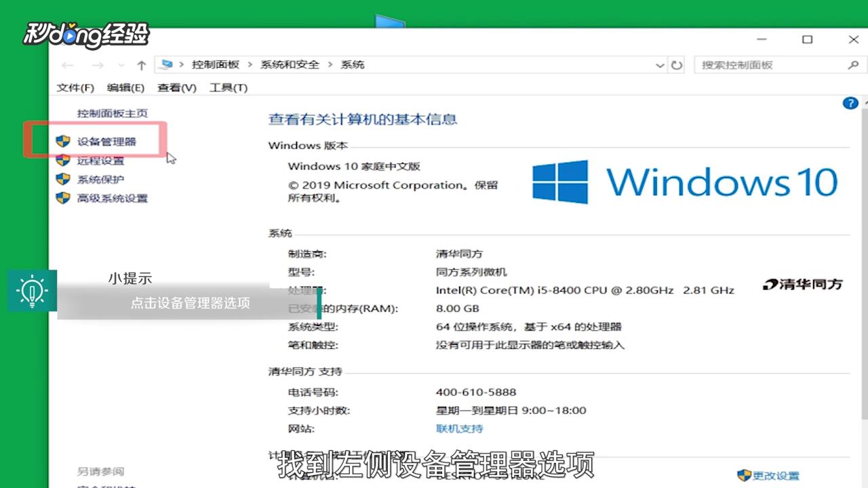
Task: Maximize the system window
Action: point(807,40)
